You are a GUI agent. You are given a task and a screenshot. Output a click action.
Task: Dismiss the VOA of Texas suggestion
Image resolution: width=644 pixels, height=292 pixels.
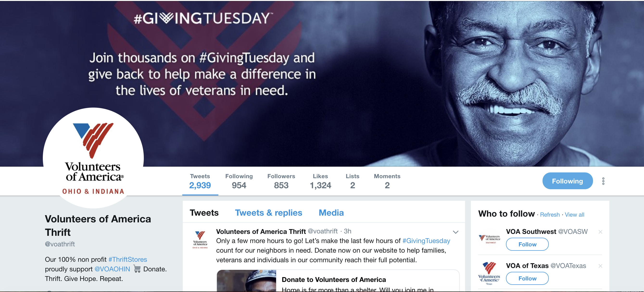pos(600,266)
